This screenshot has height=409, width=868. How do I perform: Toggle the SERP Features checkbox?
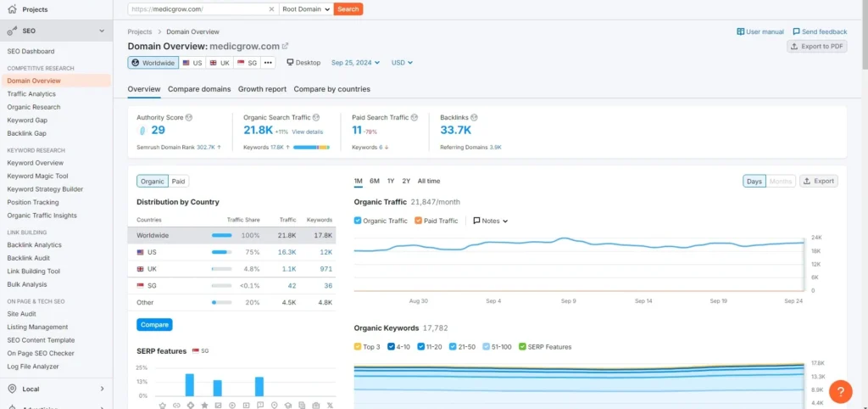pos(522,347)
